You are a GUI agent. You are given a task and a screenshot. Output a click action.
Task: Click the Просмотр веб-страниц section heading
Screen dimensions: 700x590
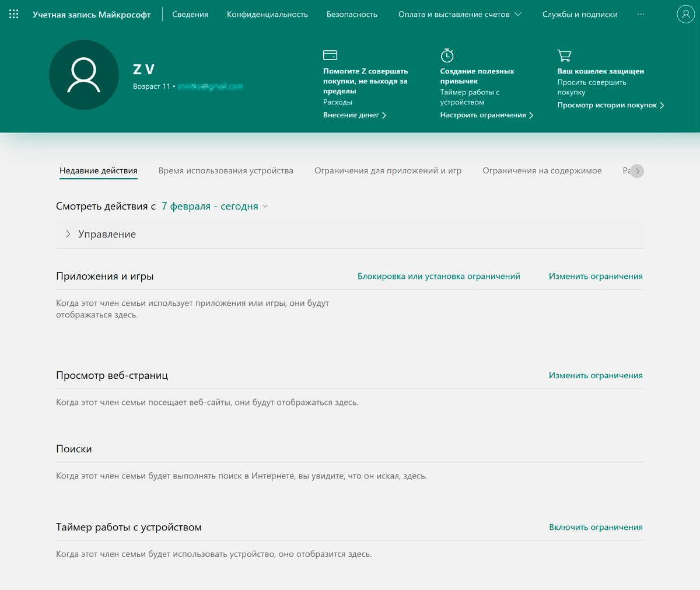pos(112,375)
